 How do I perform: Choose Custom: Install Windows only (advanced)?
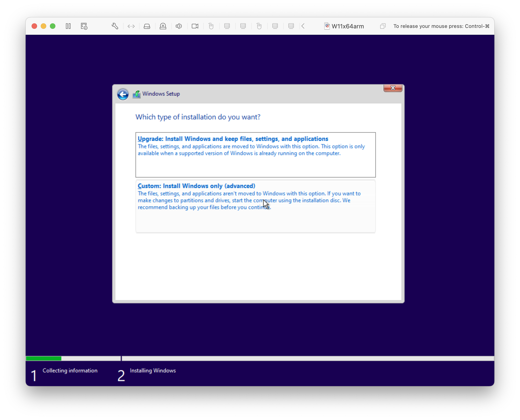click(255, 206)
